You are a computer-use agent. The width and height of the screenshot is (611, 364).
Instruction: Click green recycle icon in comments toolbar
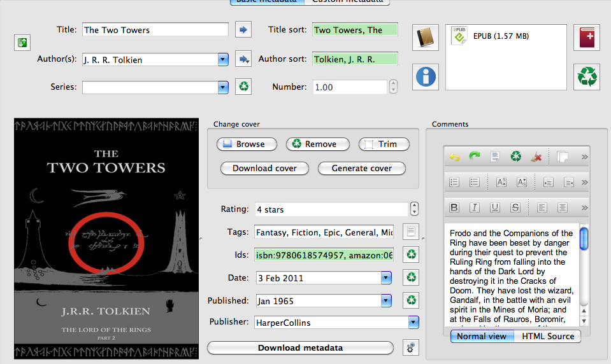coord(515,157)
